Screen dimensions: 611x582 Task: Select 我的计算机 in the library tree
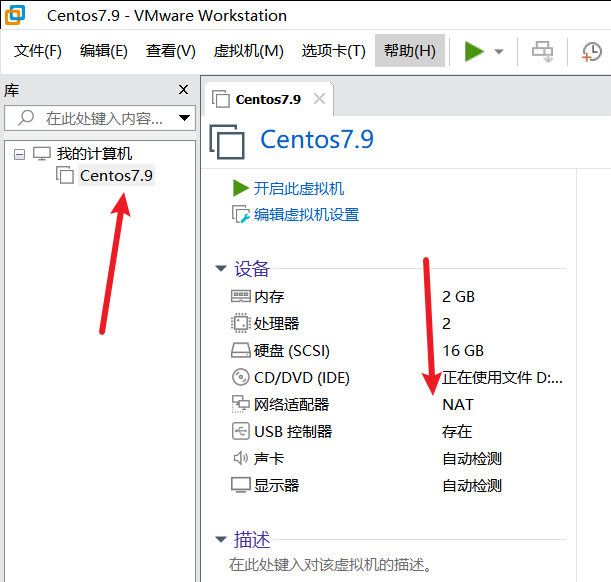click(x=94, y=153)
